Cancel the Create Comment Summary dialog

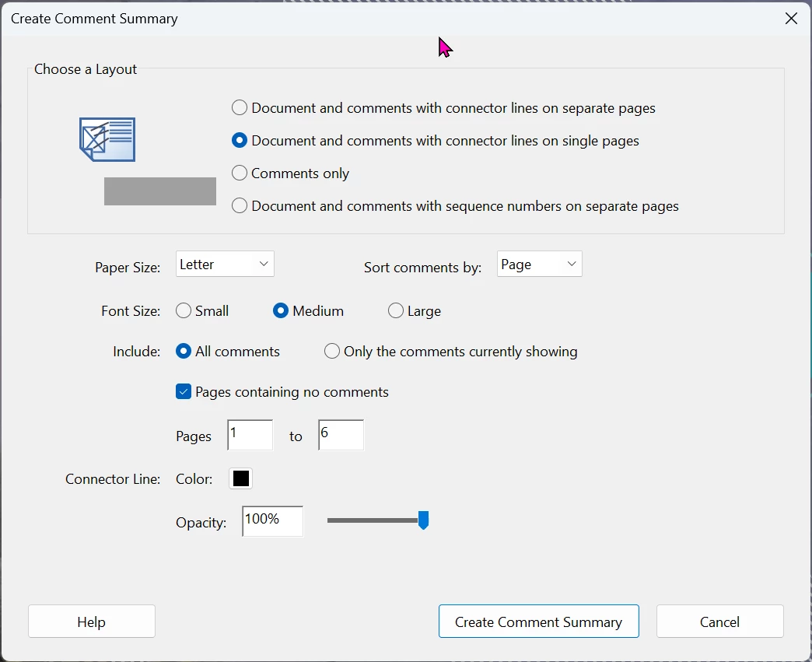click(x=719, y=622)
